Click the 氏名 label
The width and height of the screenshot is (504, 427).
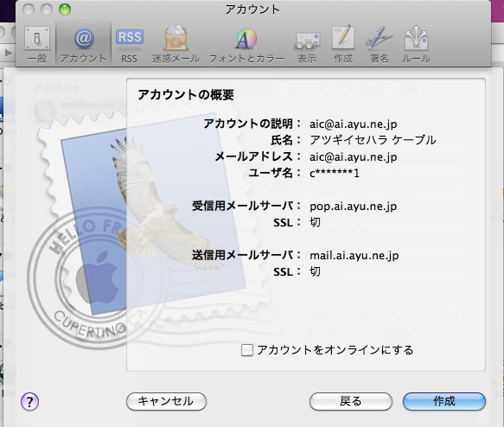point(285,140)
